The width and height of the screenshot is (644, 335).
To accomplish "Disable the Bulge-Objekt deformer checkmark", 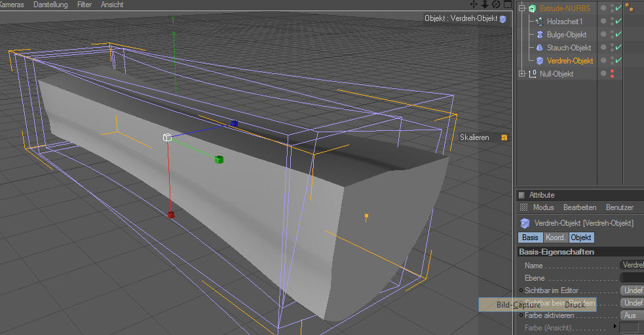I will (x=618, y=34).
